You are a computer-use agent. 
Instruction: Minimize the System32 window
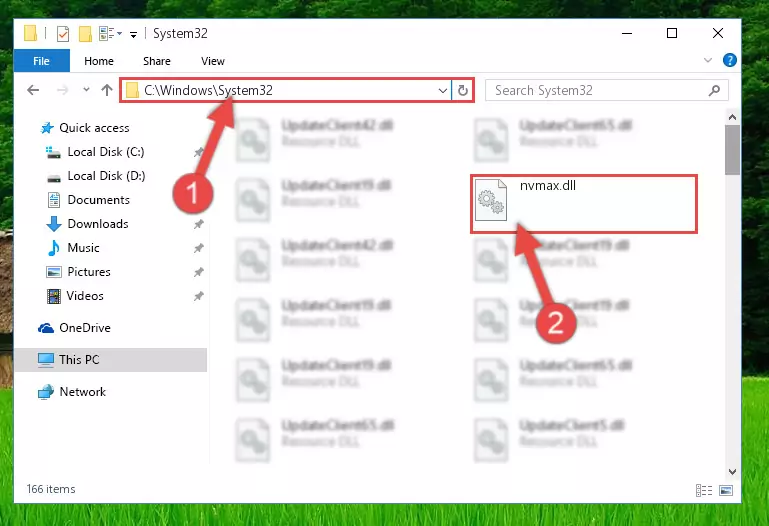(x=627, y=33)
